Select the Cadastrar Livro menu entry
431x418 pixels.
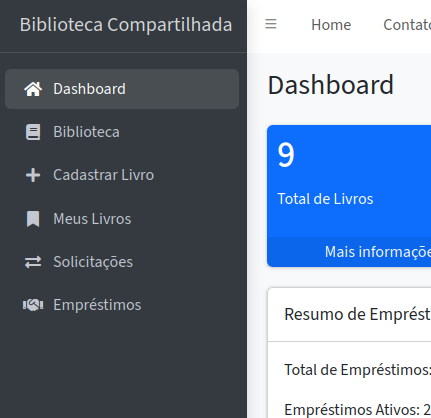tap(122, 175)
